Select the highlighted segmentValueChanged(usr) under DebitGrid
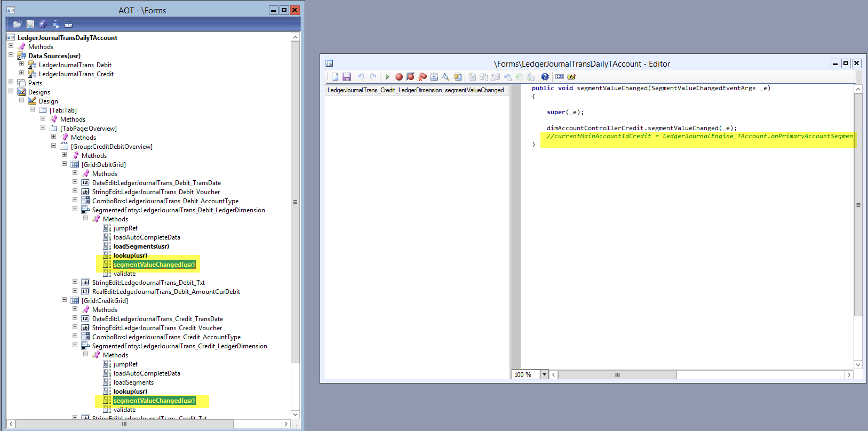The height and width of the screenshot is (431, 868). 154,265
